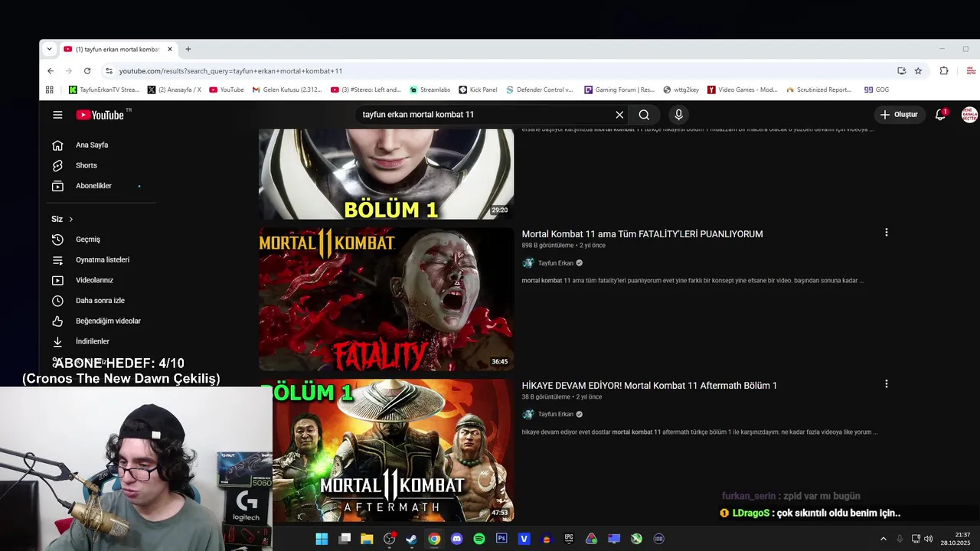The height and width of the screenshot is (551, 980).
Task: Open wttg2key bookmark
Action: click(681, 90)
